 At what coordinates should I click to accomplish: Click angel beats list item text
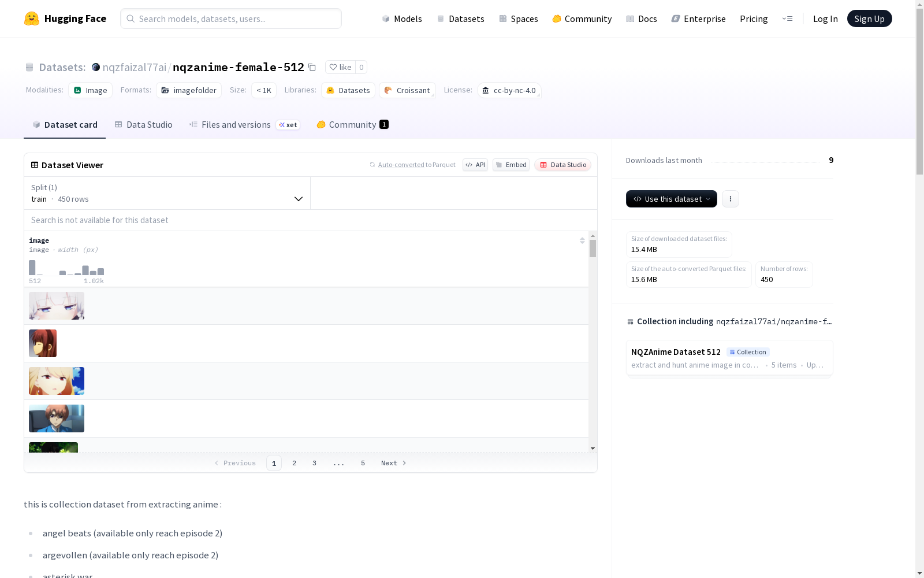click(x=132, y=533)
